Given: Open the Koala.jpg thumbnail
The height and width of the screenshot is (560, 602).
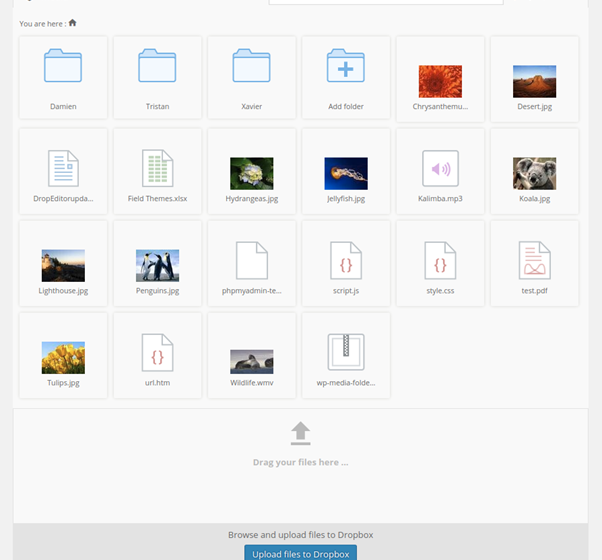Looking at the screenshot, I should click(534, 173).
